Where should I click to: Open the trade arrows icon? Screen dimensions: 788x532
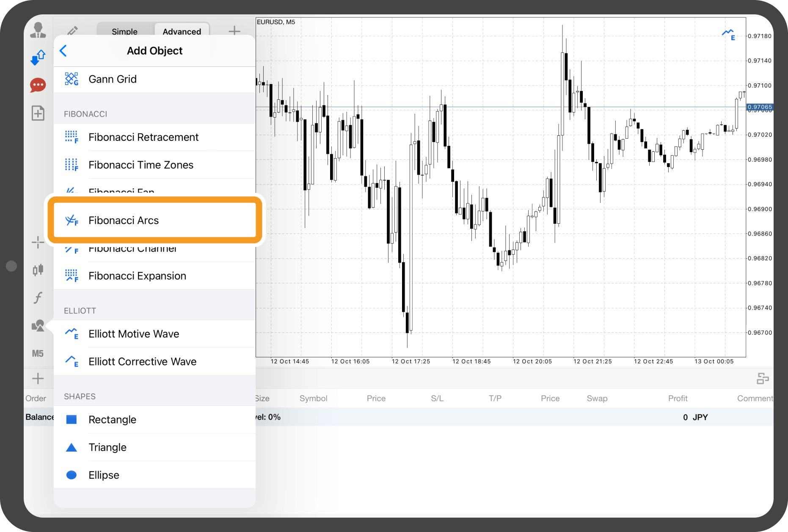(x=38, y=58)
